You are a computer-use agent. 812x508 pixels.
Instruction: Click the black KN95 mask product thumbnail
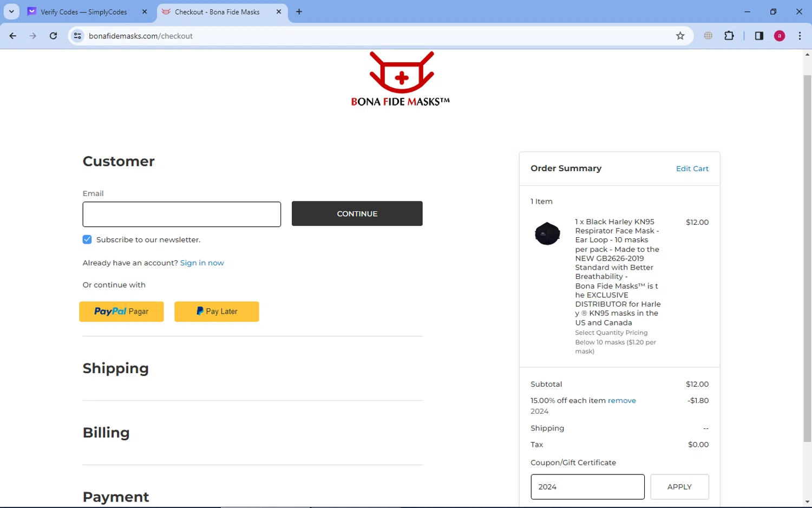[x=547, y=233]
